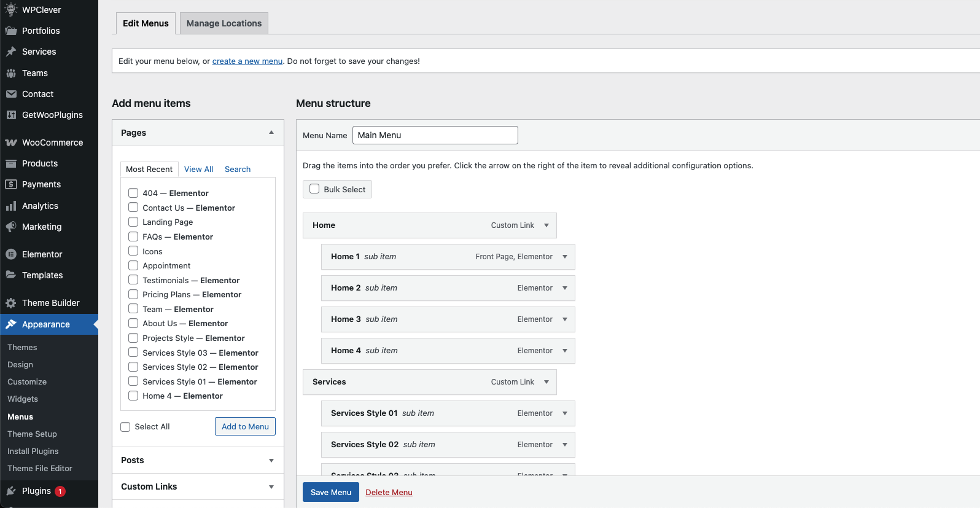Click the Theme Builder gear icon

11,303
